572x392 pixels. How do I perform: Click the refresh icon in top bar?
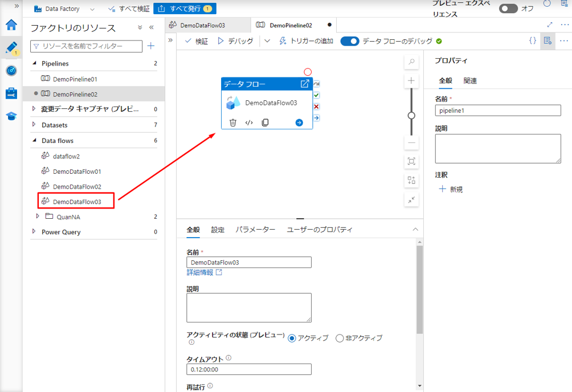click(547, 3)
